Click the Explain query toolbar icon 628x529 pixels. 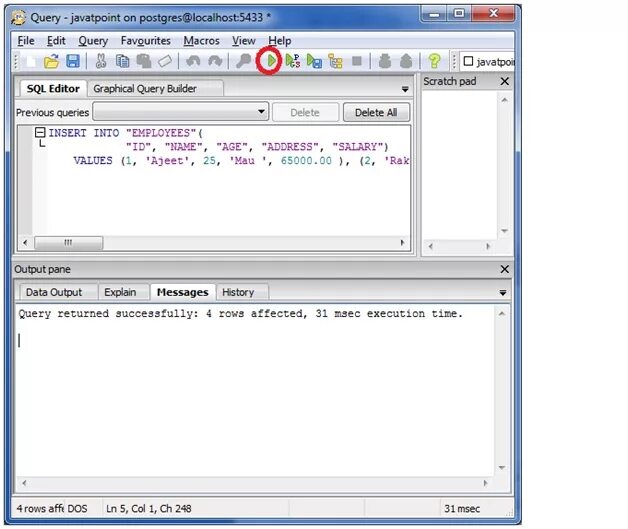pos(335,61)
